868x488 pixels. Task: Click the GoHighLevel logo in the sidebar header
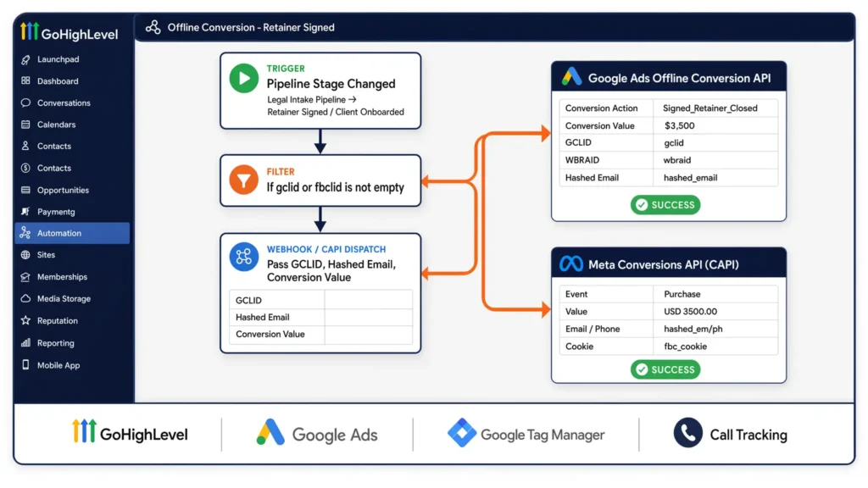(x=69, y=32)
